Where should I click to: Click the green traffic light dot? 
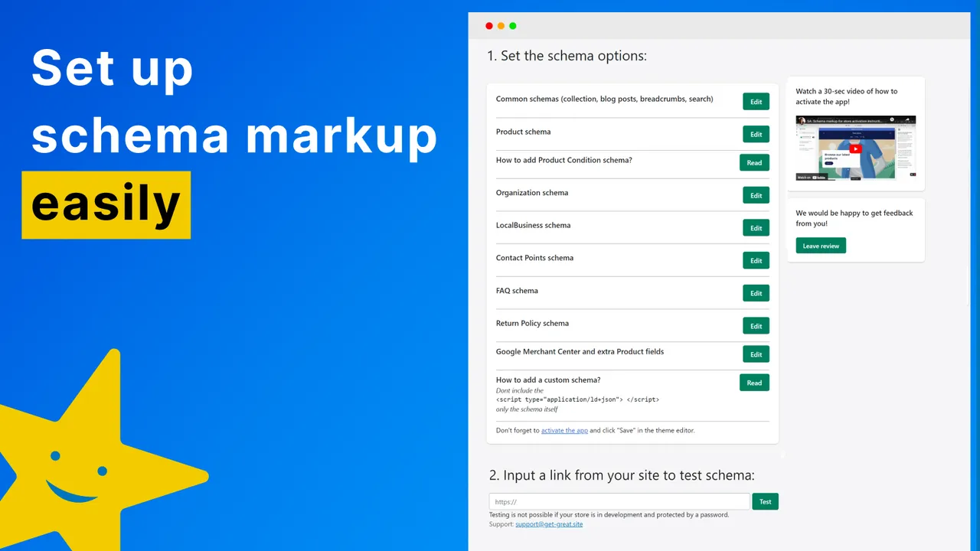(513, 25)
